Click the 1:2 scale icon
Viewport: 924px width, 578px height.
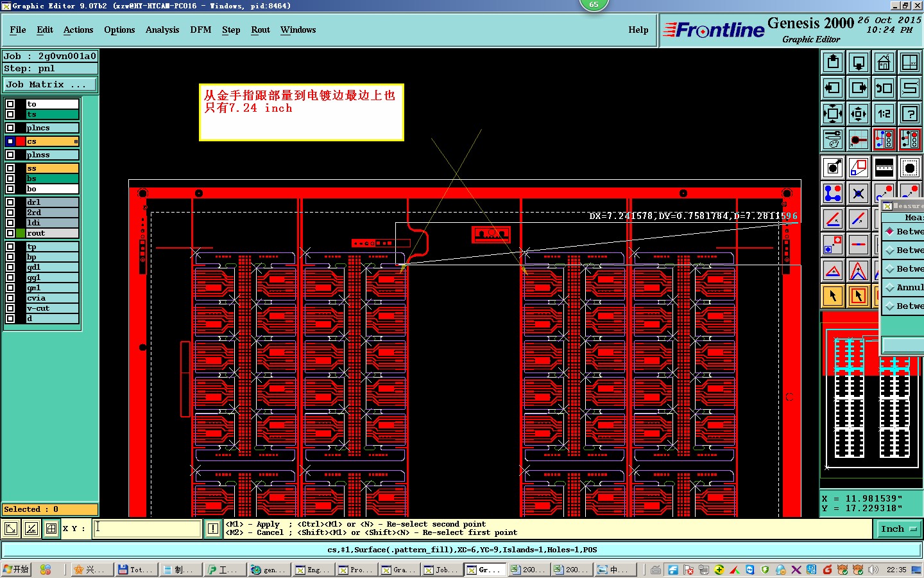tap(884, 114)
